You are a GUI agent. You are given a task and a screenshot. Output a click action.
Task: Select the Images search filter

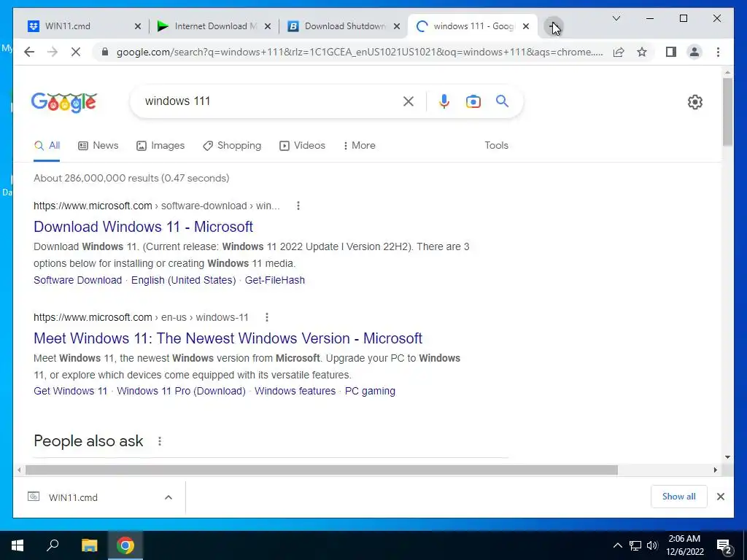point(160,145)
